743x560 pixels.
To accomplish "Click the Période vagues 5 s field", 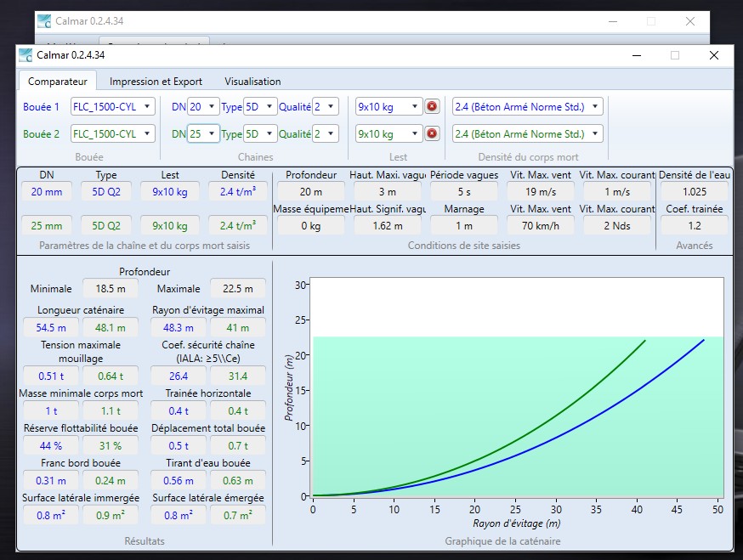I will pyautogui.click(x=463, y=192).
